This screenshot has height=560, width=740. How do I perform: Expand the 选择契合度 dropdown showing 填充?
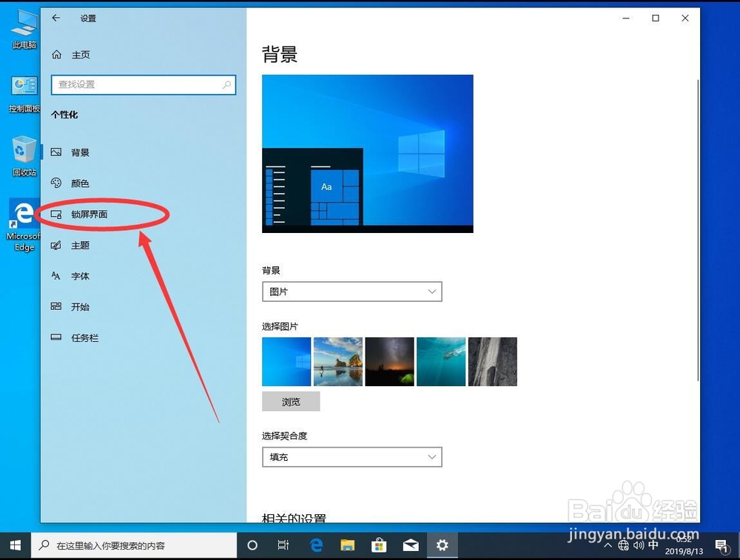click(352, 457)
